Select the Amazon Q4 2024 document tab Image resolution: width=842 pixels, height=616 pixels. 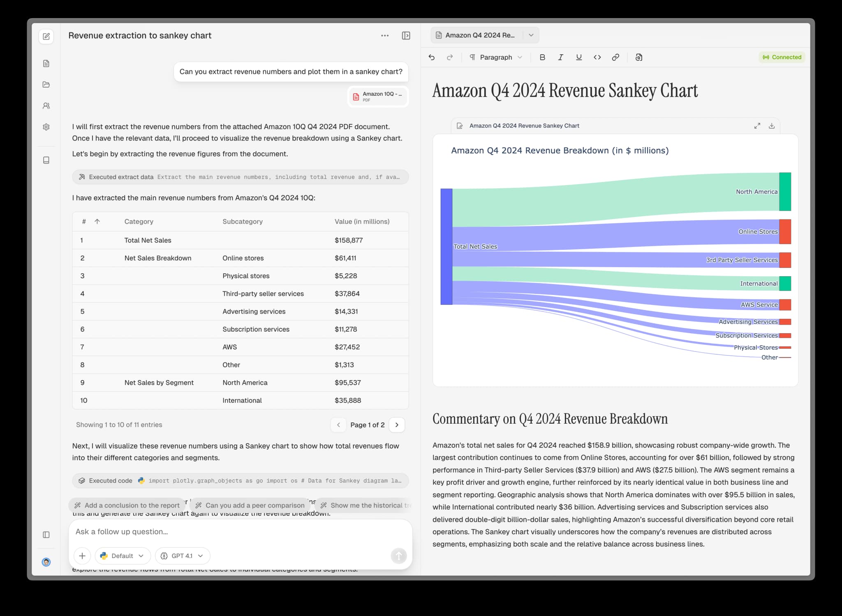(x=477, y=35)
